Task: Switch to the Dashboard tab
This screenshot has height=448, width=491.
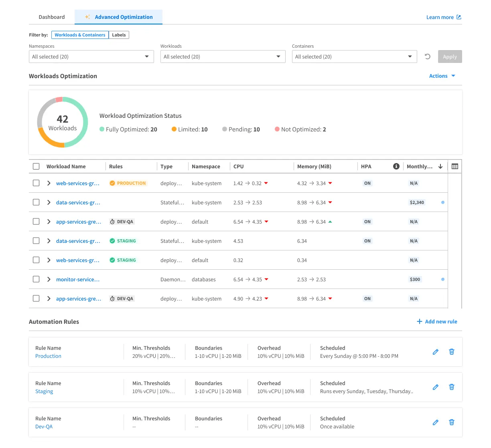Action: tap(52, 17)
